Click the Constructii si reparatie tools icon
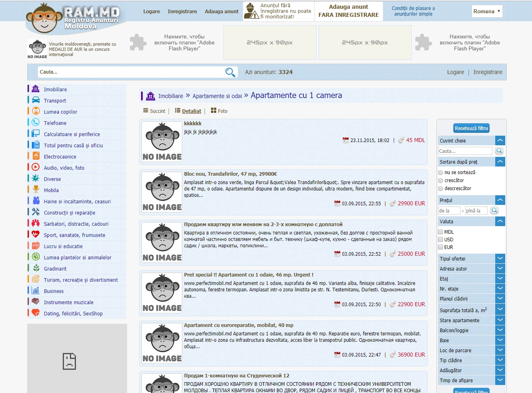The height and width of the screenshot is (393, 532). click(36, 212)
